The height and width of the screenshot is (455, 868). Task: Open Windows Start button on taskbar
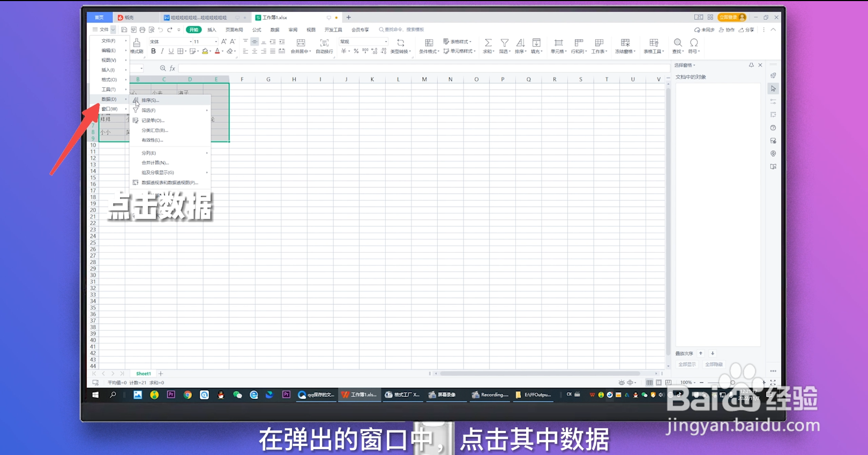tap(95, 395)
